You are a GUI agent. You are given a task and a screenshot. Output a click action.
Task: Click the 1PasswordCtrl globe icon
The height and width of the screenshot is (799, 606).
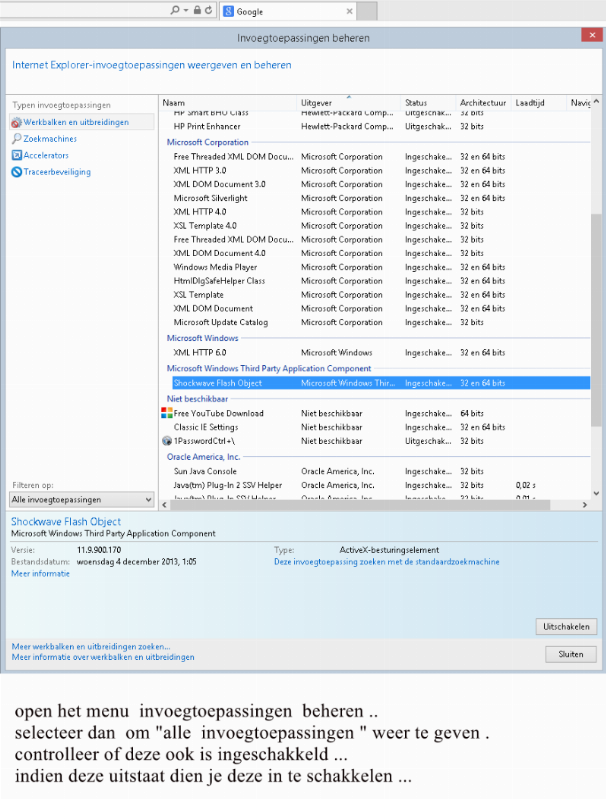(167, 441)
